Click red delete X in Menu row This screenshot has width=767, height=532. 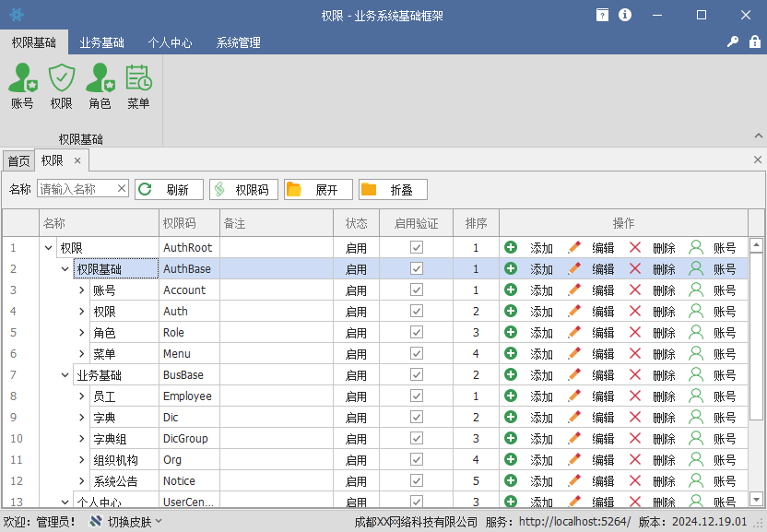[x=635, y=353]
